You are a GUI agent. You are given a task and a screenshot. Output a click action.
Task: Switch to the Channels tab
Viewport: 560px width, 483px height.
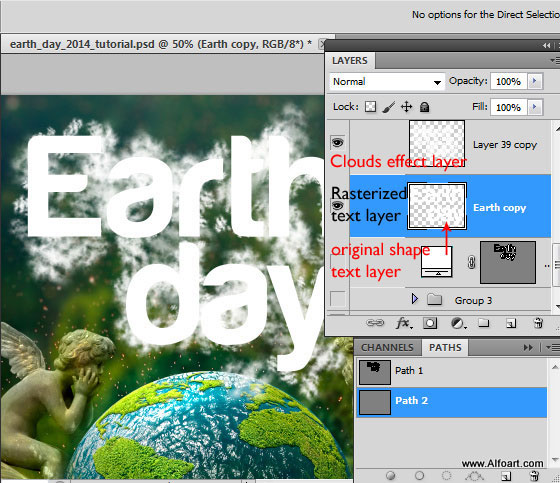387,348
